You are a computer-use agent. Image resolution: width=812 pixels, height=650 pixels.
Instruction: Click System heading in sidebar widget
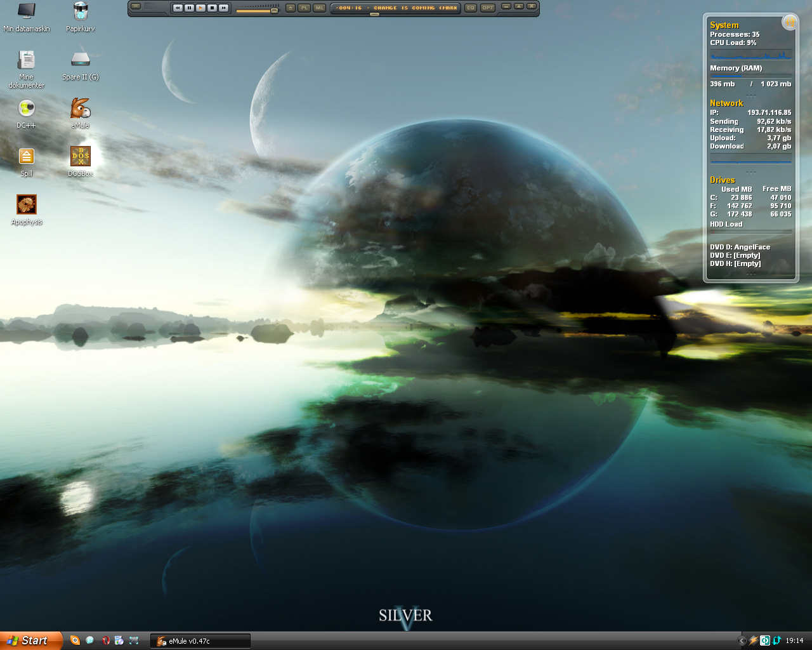[724, 25]
